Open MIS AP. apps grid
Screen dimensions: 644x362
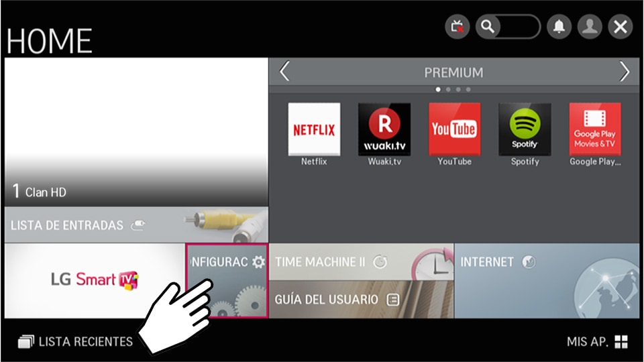[597, 341]
